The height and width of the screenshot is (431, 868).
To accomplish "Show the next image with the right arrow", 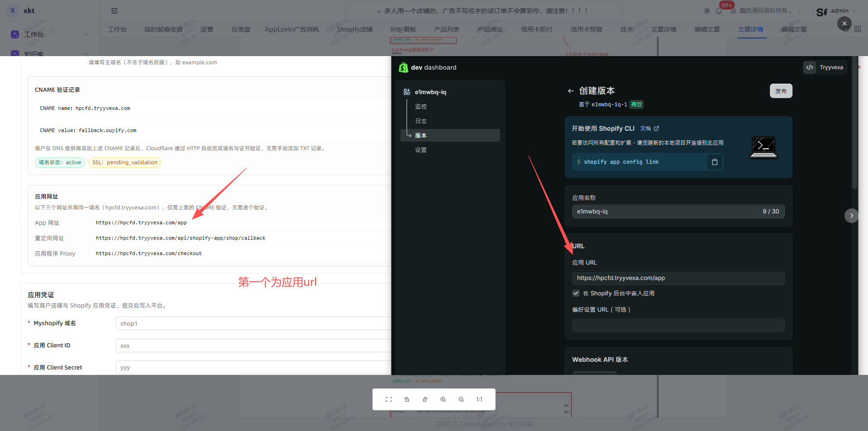I will coord(851,216).
